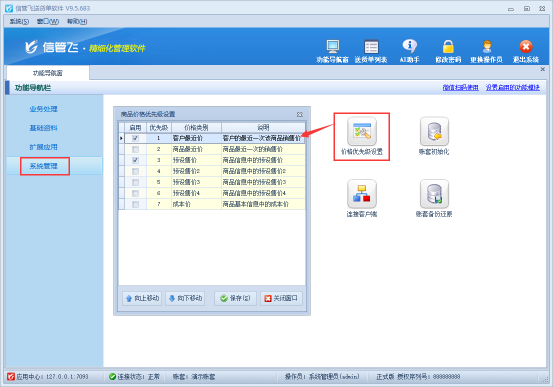
Task: Click 授权序列号: 888888888 in status bar
Action: point(429,377)
